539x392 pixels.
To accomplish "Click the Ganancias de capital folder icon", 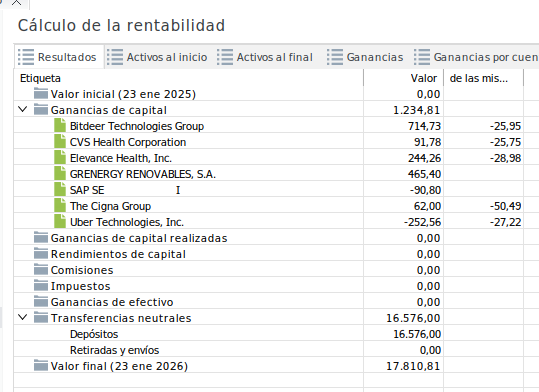I will [x=41, y=110].
